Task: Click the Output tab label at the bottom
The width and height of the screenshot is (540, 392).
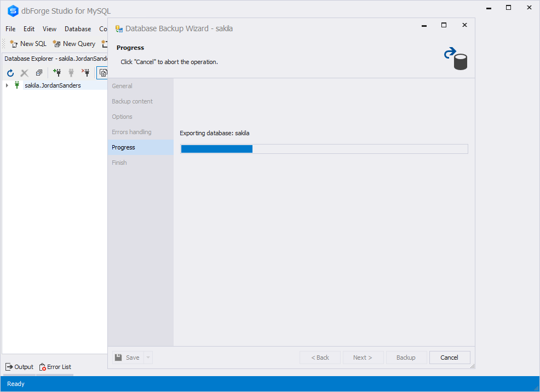Action: coord(24,367)
